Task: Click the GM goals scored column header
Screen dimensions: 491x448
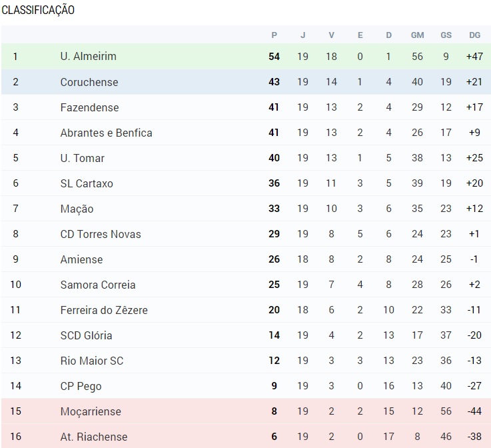Action: coord(417,35)
